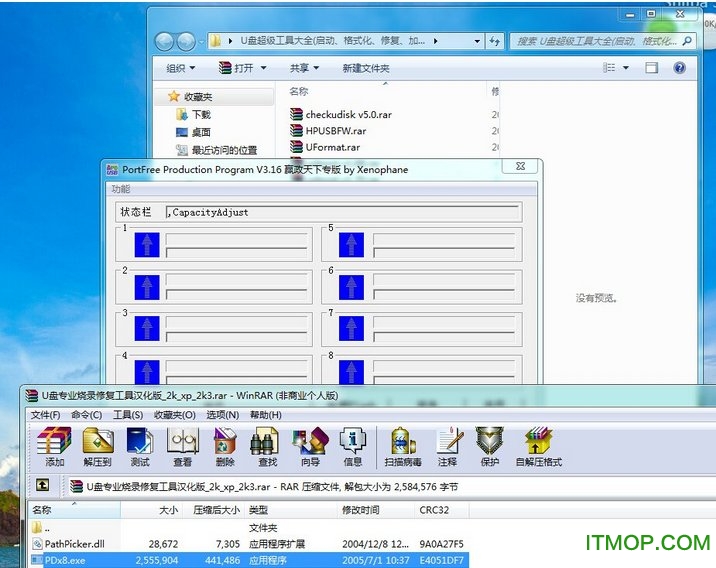Viewport: 716px width, 568px height.
Task: Click the Explorer help question-mark icon
Action: tap(679, 68)
